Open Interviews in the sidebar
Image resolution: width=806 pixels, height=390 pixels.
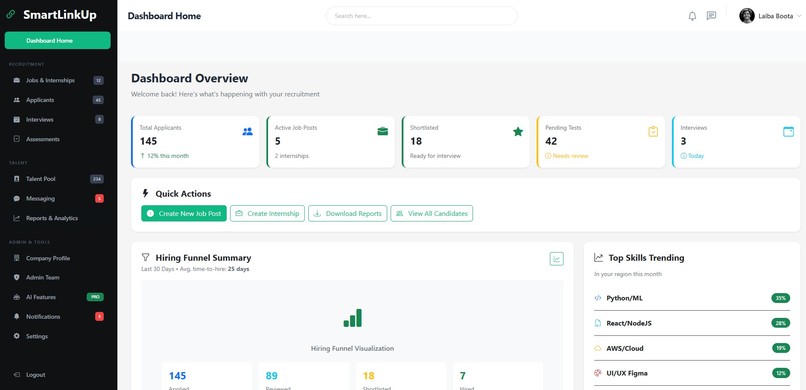58,120
